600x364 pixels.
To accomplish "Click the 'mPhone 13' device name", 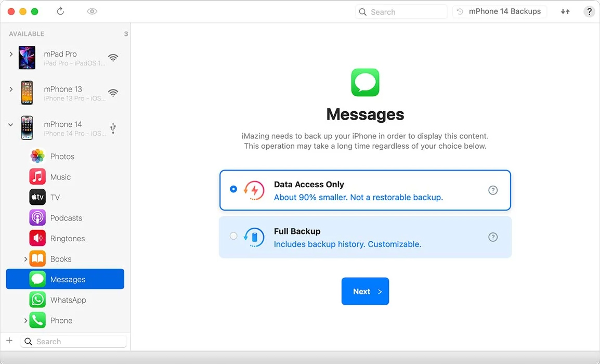I will tap(63, 89).
